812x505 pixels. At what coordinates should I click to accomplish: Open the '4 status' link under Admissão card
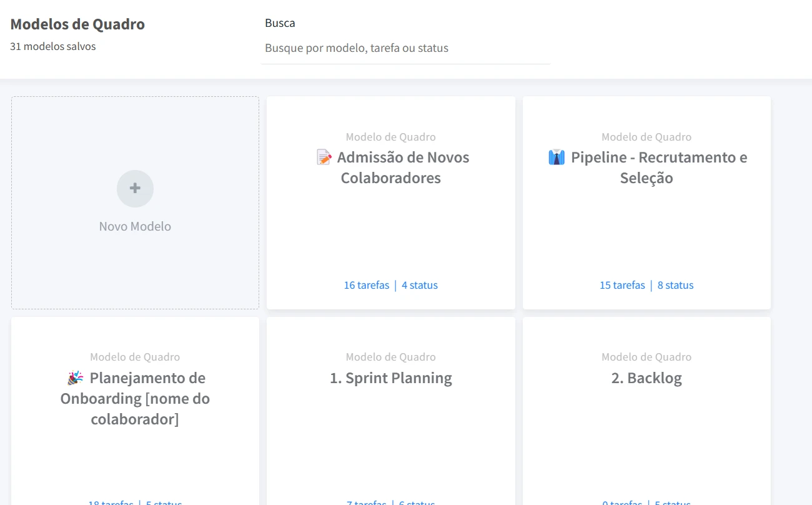(x=420, y=285)
